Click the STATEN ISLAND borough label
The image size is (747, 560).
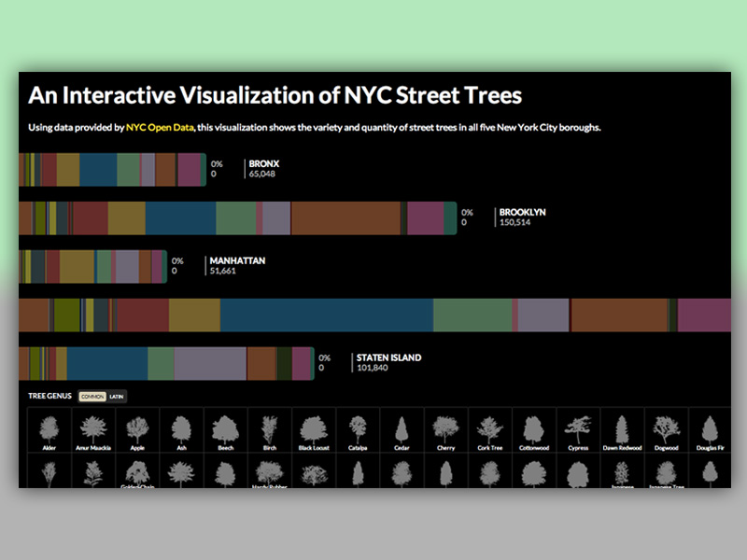388,357
